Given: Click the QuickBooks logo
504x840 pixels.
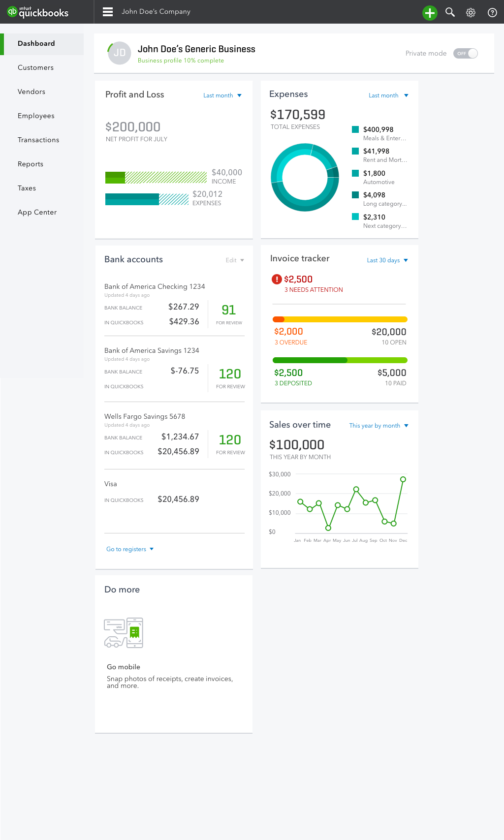Looking at the screenshot, I should click(x=38, y=12).
